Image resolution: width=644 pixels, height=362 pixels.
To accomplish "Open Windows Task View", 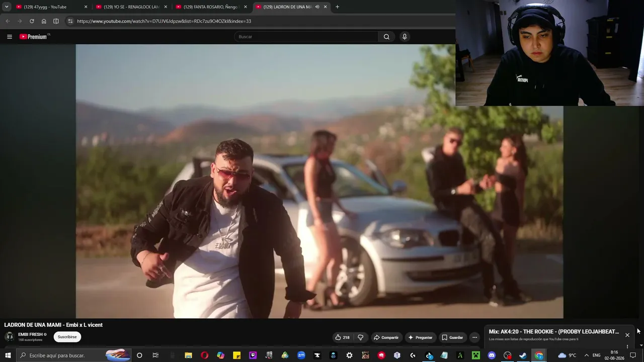I will pos(155,355).
